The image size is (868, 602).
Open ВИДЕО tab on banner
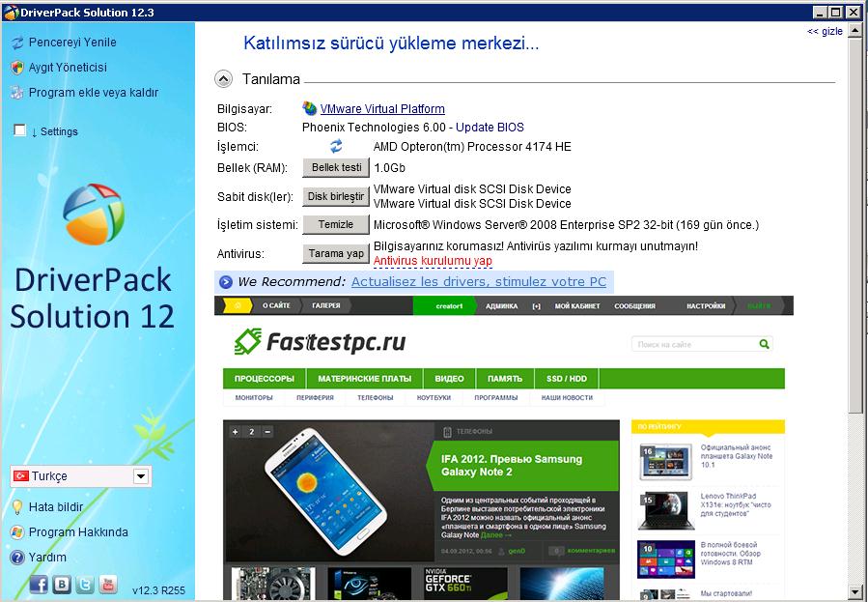pyautogui.click(x=449, y=379)
